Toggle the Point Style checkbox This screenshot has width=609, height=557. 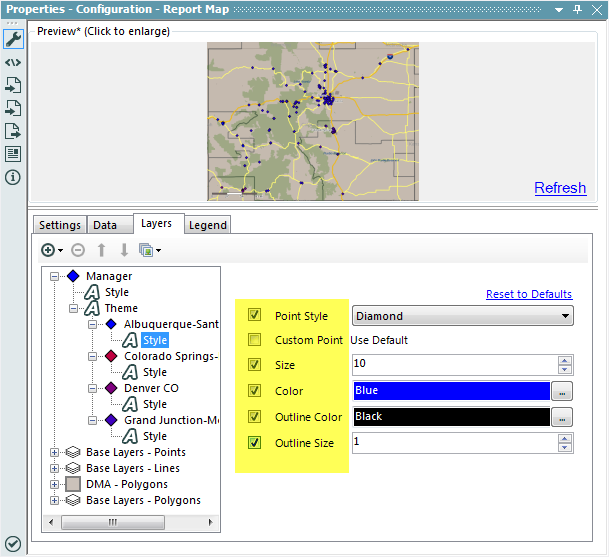(254, 315)
